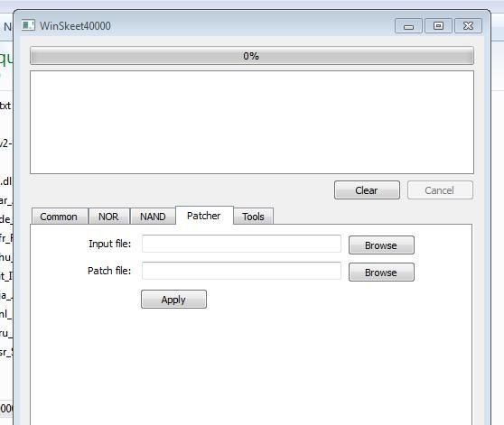Click the 0% progress bar
Image resolution: width=504 pixels, height=425 pixels.
tap(252, 56)
